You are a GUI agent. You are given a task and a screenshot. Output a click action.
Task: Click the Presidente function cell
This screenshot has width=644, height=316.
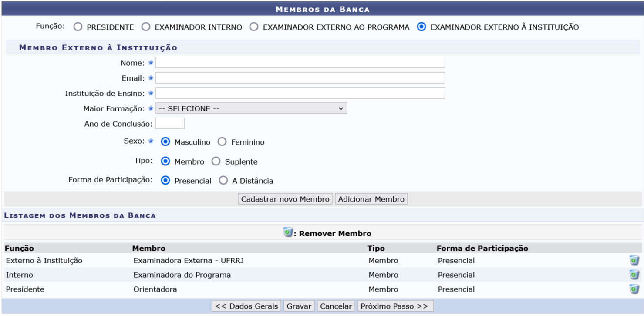coord(25,289)
